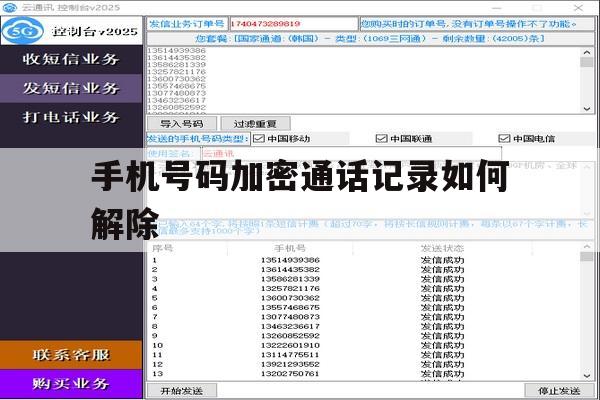Toggle 中国联通 checkbox
Screen dimensions: 600x400
coord(382,139)
